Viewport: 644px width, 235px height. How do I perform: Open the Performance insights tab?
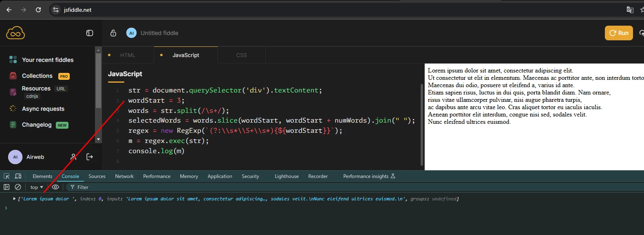[369, 176]
